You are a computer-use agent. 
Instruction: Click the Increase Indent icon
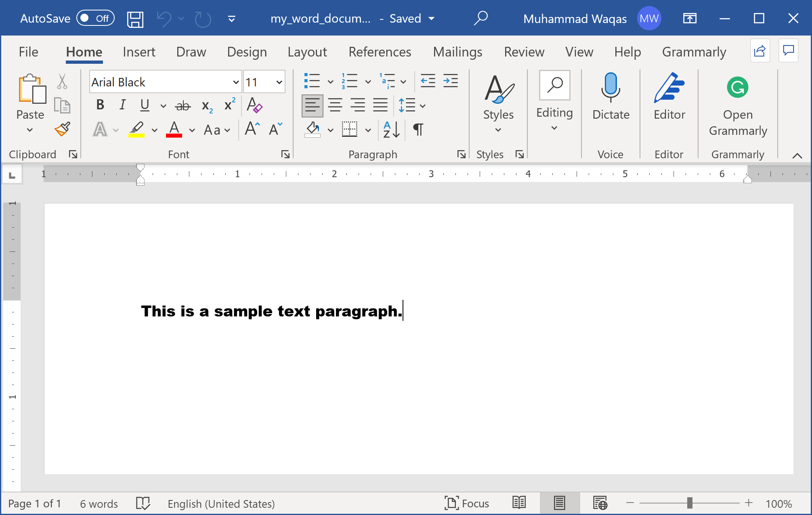pos(450,82)
